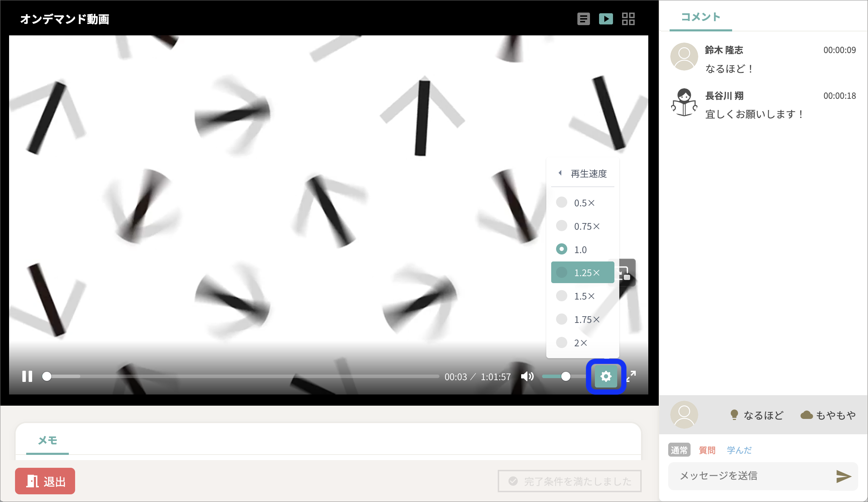Image resolution: width=868 pixels, height=502 pixels.
Task: Click the 再生速度 menu header
Action: point(589,174)
